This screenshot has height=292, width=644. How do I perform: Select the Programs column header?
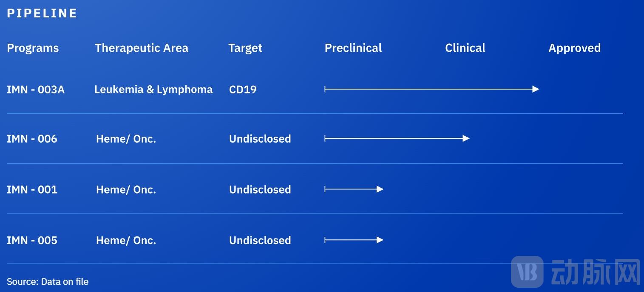pos(33,48)
